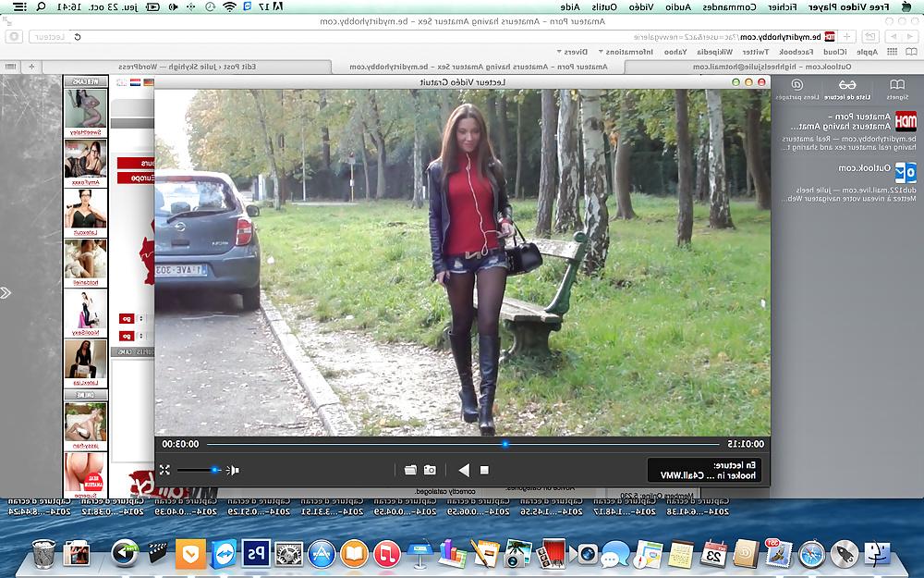Screen dimensions: 924x578
Task: Open the Fichier menu
Action: click(x=782, y=7)
